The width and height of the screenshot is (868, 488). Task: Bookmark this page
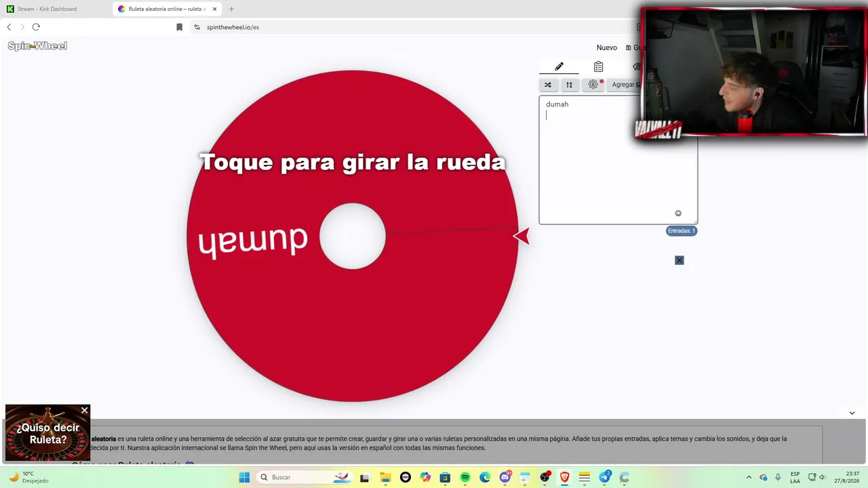pyautogui.click(x=179, y=27)
